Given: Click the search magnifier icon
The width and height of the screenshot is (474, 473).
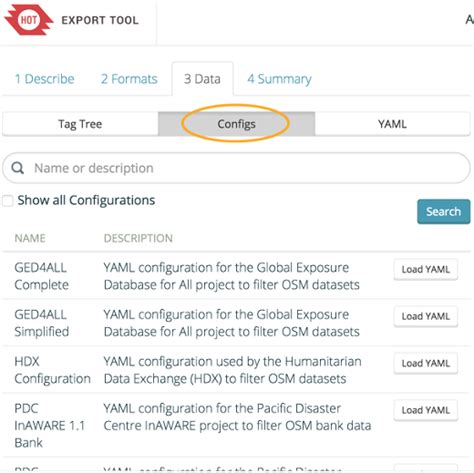Looking at the screenshot, I should (17, 168).
